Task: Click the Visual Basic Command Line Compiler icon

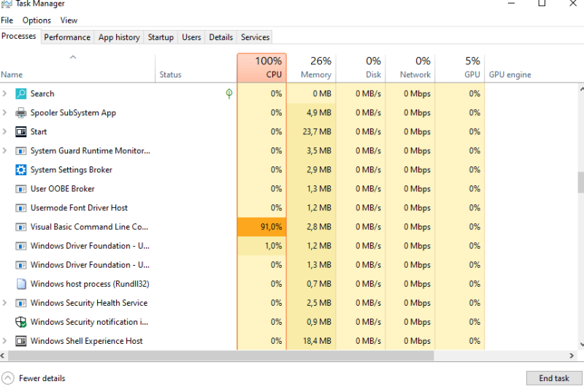Action: tap(21, 227)
